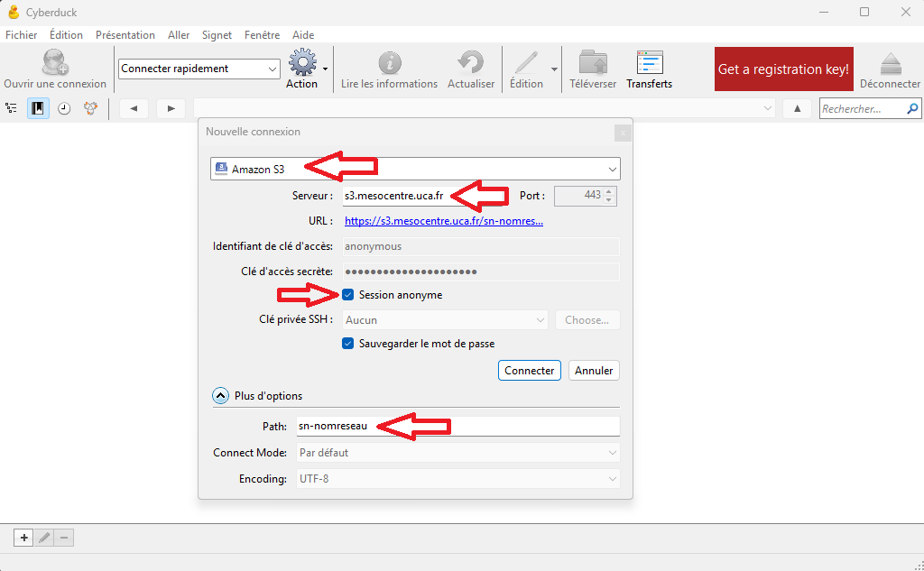
Task: Open the Aller menu
Action: coord(179,35)
